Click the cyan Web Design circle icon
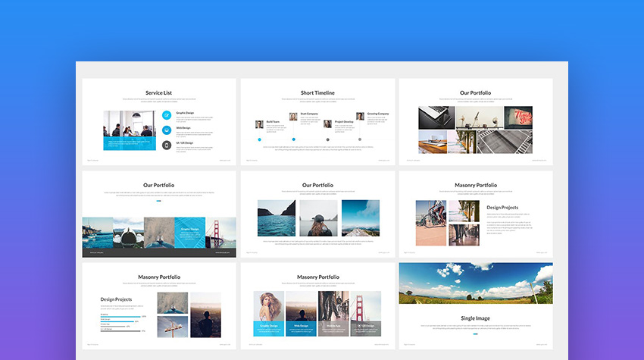644x360 pixels. pos(167,130)
